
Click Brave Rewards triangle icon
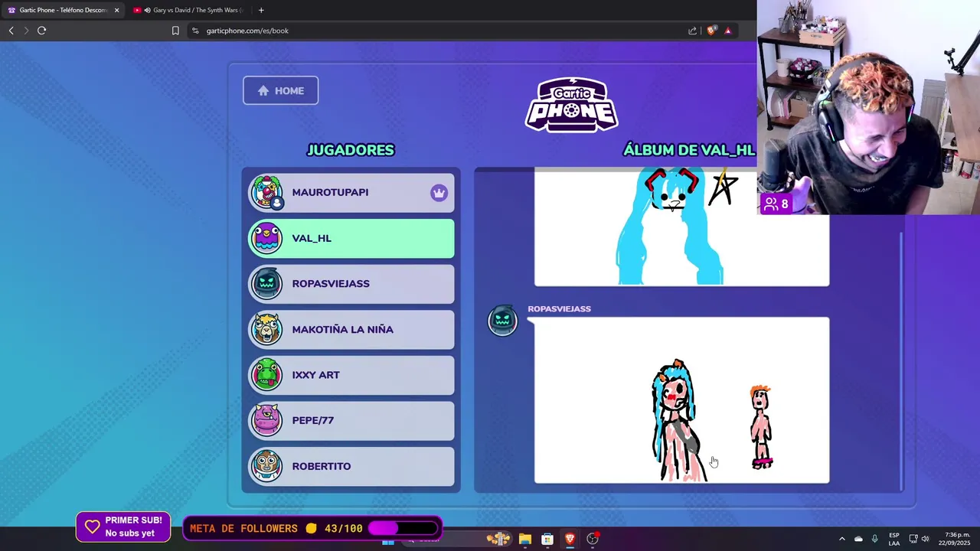click(x=728, y=31)
